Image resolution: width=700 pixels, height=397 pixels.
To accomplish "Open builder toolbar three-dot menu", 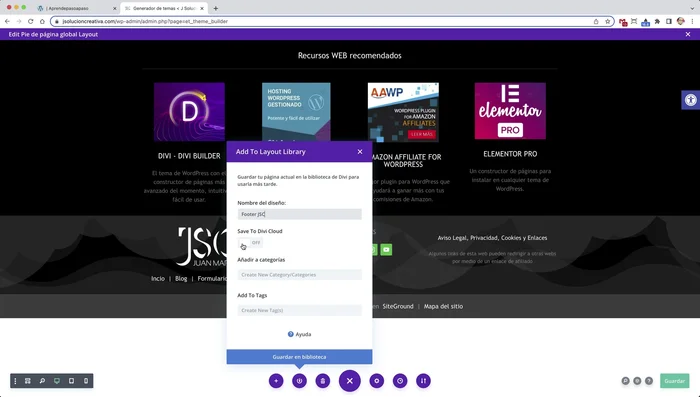I will (x=15, y=381).
